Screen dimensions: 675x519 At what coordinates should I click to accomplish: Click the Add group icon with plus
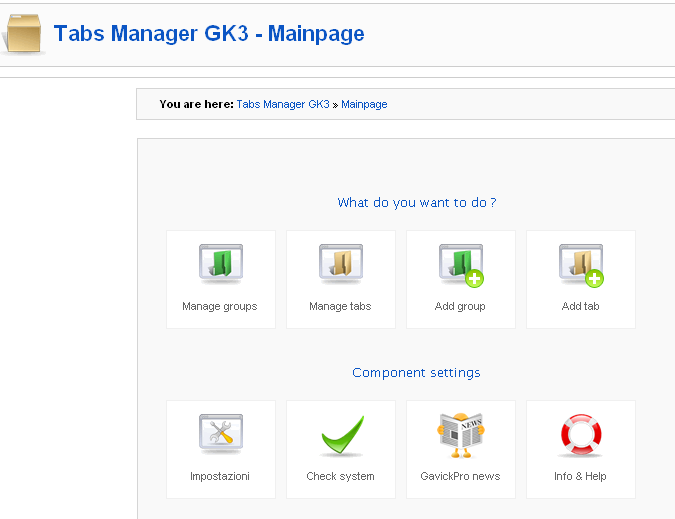[x=461, y=265]
